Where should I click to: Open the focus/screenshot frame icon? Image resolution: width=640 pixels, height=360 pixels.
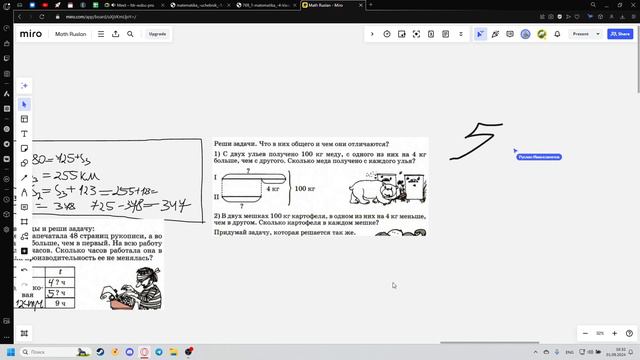click(x=416, y=34)
